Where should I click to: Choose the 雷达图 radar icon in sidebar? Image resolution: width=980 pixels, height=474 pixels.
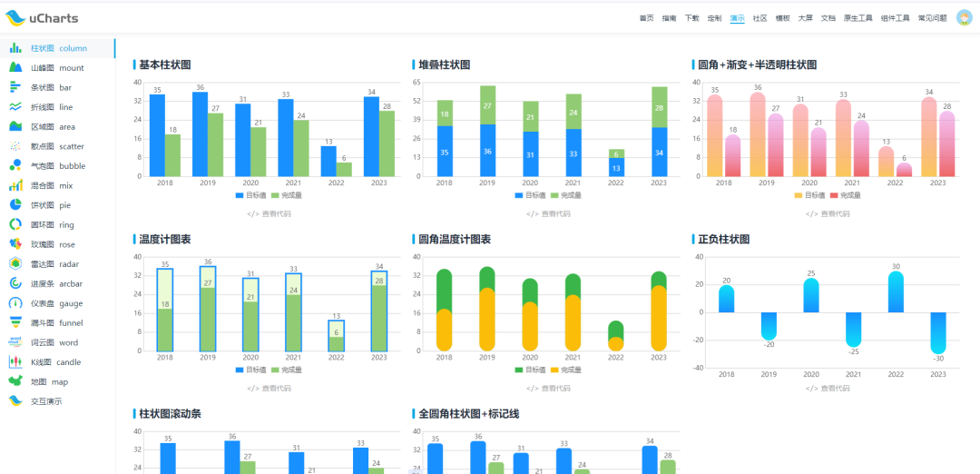tap(15, 264)
